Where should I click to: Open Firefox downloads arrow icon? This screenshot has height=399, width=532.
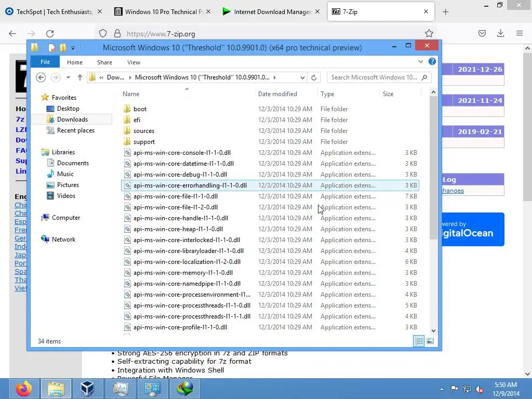500,33
